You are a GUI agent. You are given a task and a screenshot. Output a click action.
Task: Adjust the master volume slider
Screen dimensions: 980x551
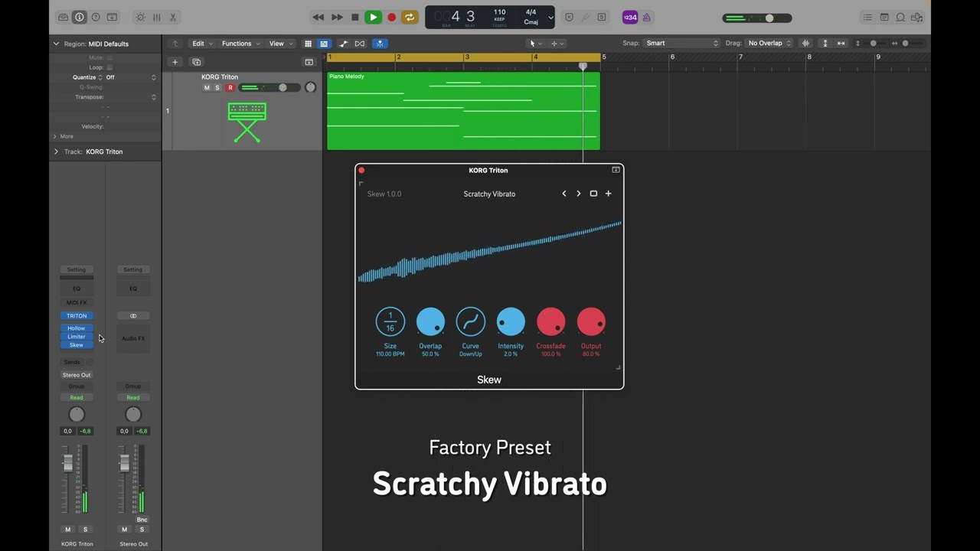(757, 18)
